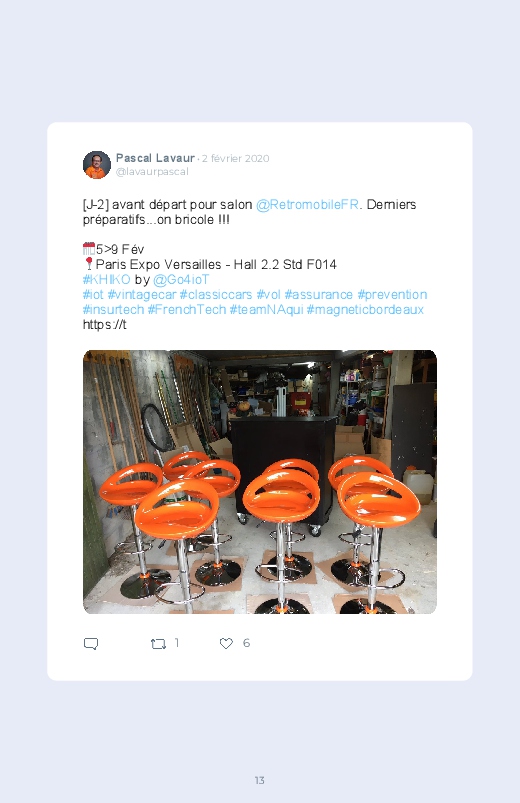520x803 pixels.
Task: Click the https://t link text
Action: [x=105, y=324]
